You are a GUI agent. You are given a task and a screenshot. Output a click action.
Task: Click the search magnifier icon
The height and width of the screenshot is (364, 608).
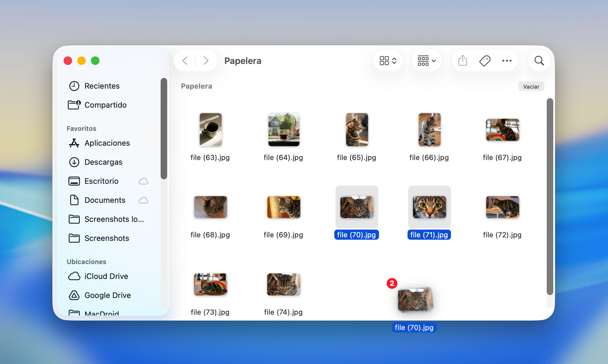point(539,61)
